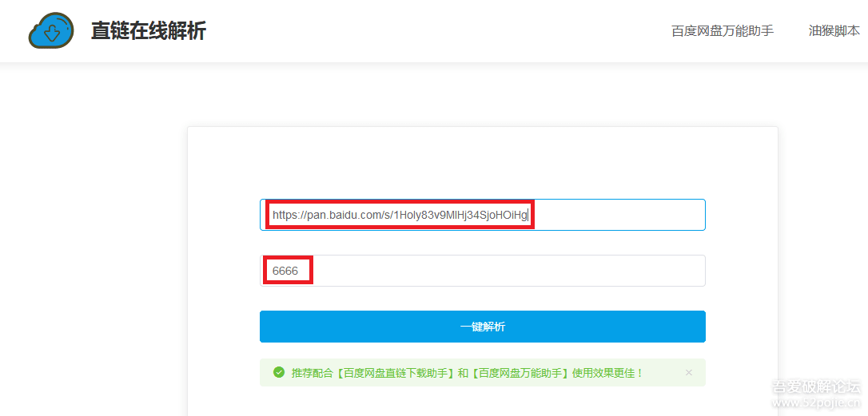Click empty header space between title and nav
The width and height of the screenshot is (868, 416).
click(x=440, y=31)
